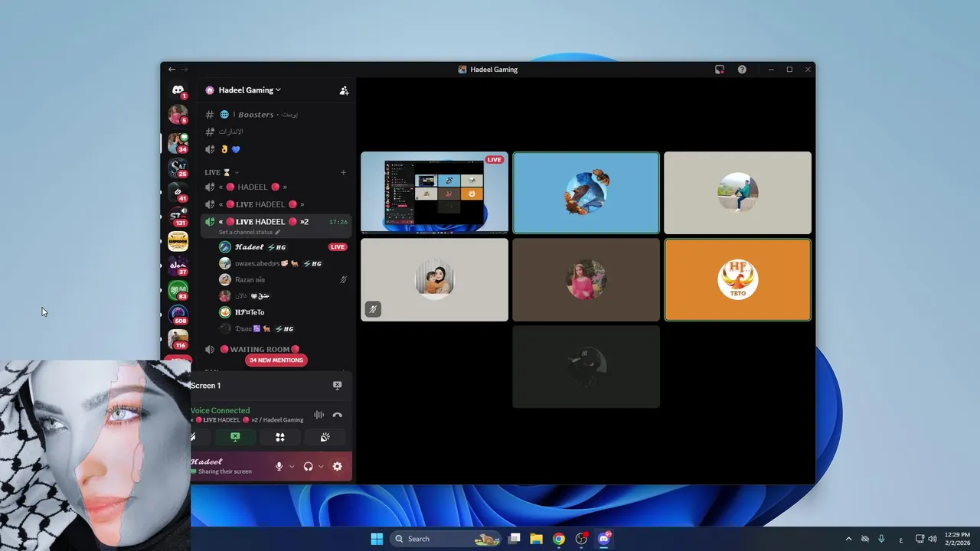Viewport: 980px width, 551px height.
Task: Disconnect from the voice channel
Action: 338,416
